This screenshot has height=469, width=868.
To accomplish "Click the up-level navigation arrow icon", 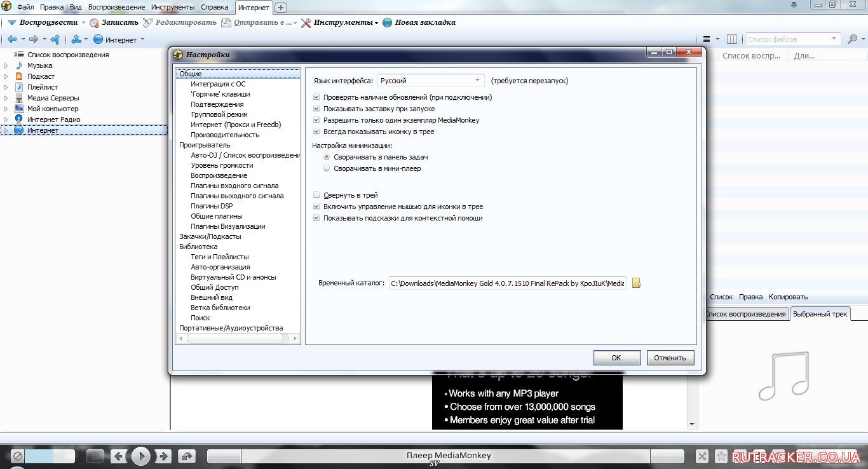I will click(x=55, y=39).
